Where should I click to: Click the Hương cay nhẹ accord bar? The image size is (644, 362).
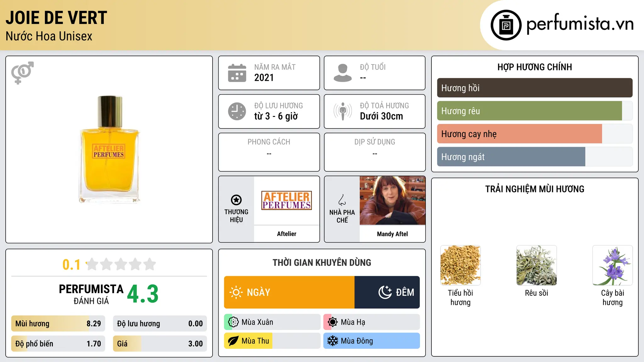pyautogui.click(x=535, y=134)
